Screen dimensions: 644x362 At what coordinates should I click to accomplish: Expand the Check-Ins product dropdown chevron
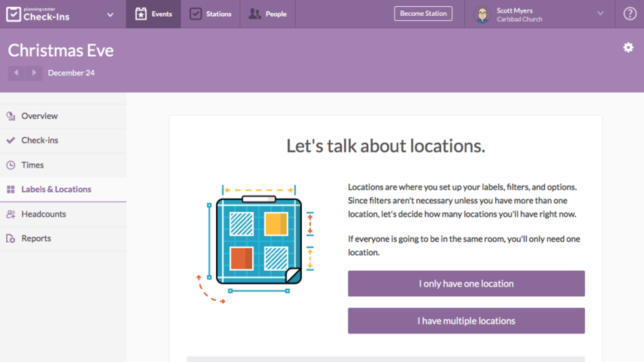[x=110, y=15]
